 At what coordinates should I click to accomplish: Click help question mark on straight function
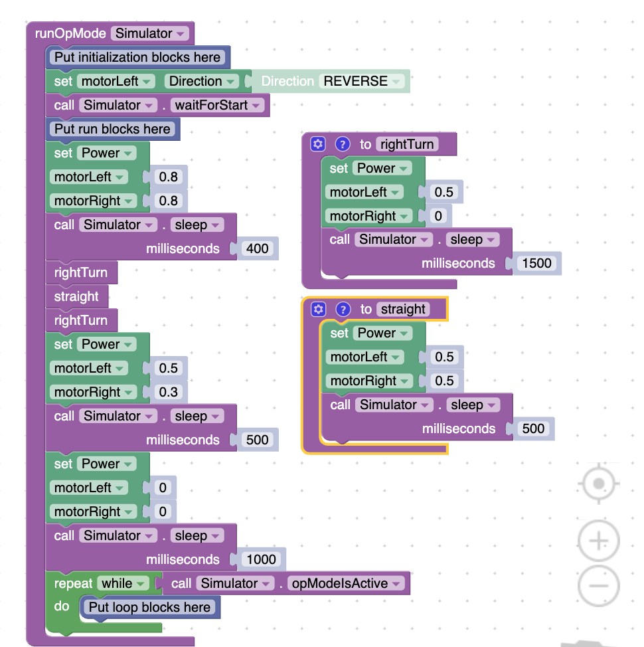(x=343, y=309)
